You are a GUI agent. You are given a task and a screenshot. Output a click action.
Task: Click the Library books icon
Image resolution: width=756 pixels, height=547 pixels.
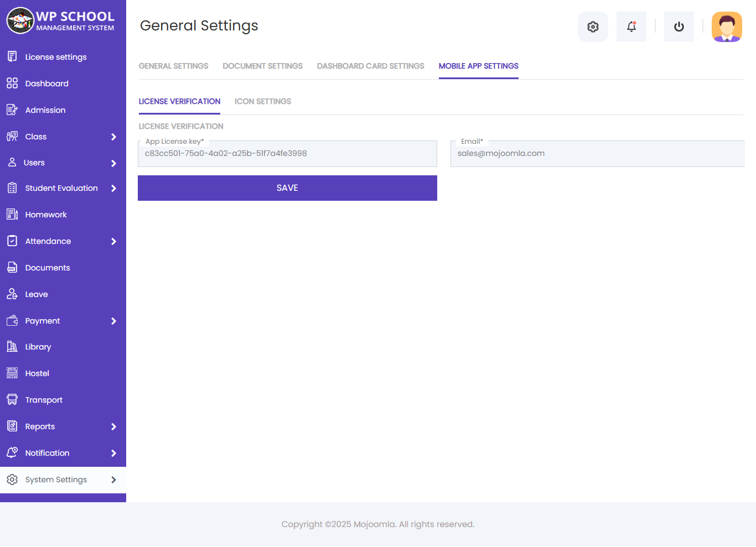point(12,347)
